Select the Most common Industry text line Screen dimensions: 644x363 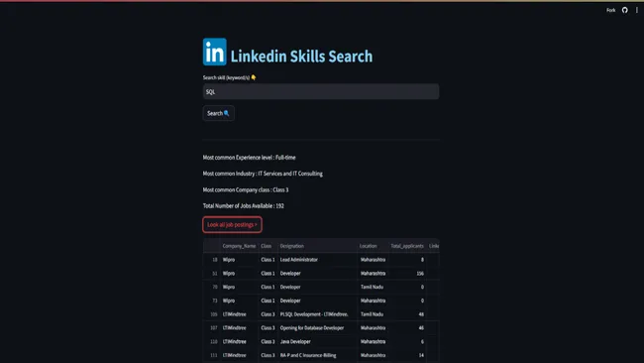click(263, 174)
